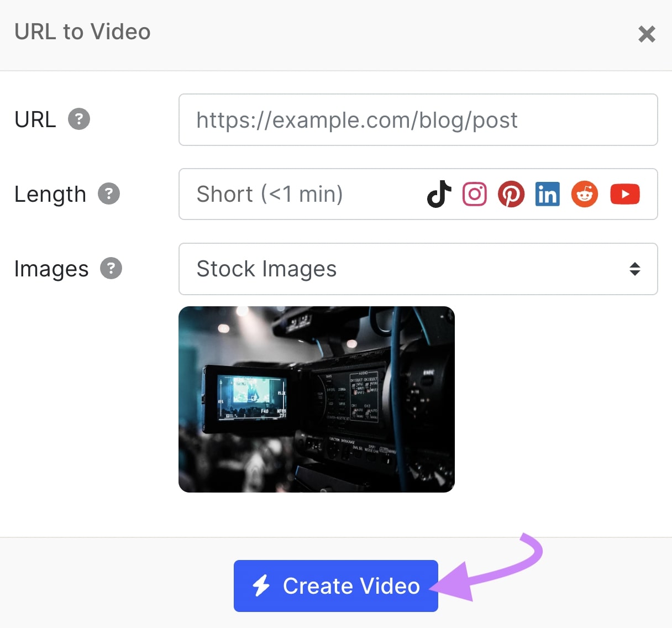Select the Stock Images option

267,269
